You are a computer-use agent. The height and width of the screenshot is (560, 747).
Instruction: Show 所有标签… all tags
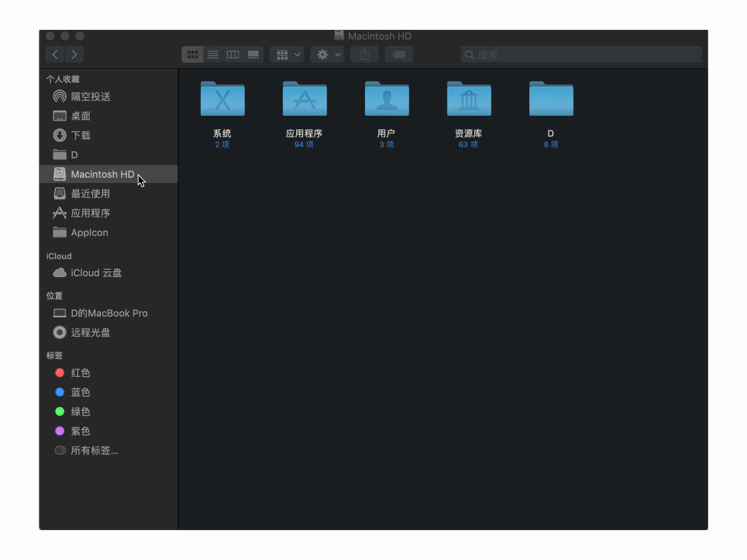pyautogui.click(x=109, y=451)
